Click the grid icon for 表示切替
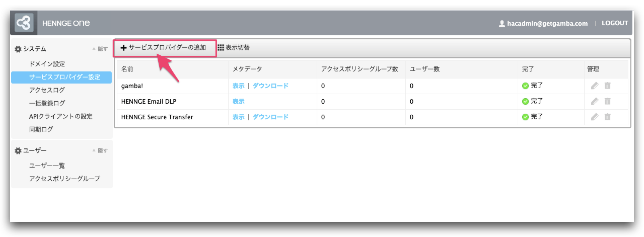Image resolution: width=644 pixels, height=237 pixels. (221, 48)
